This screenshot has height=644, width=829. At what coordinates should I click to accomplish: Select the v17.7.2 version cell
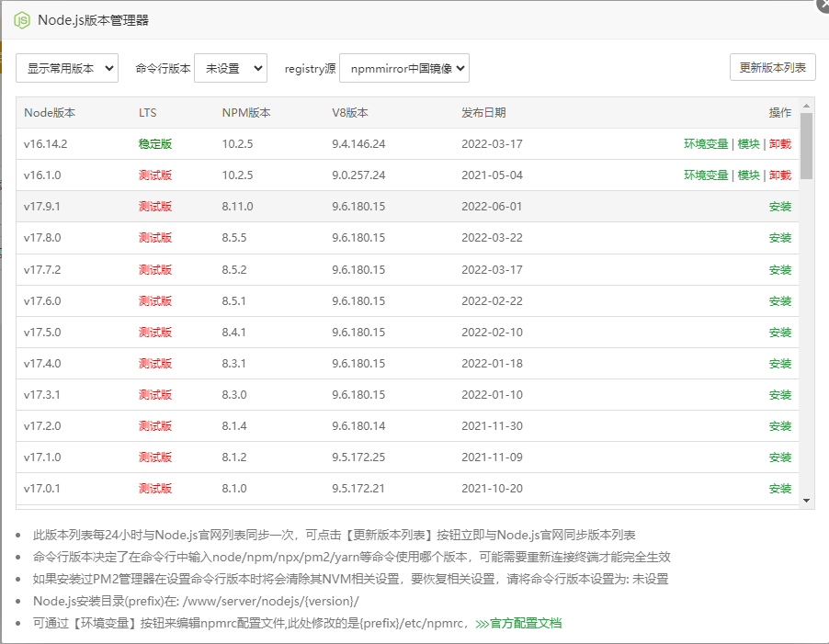(42, 270)
